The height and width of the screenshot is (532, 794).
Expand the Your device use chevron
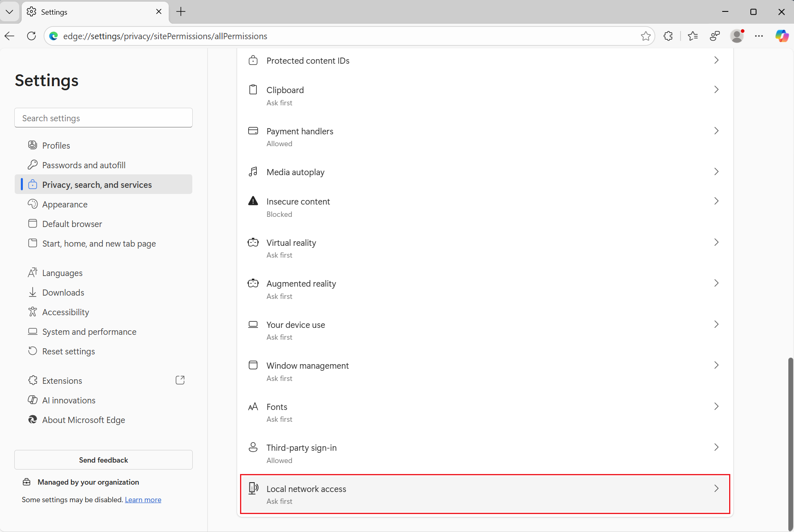coord(716,324)
